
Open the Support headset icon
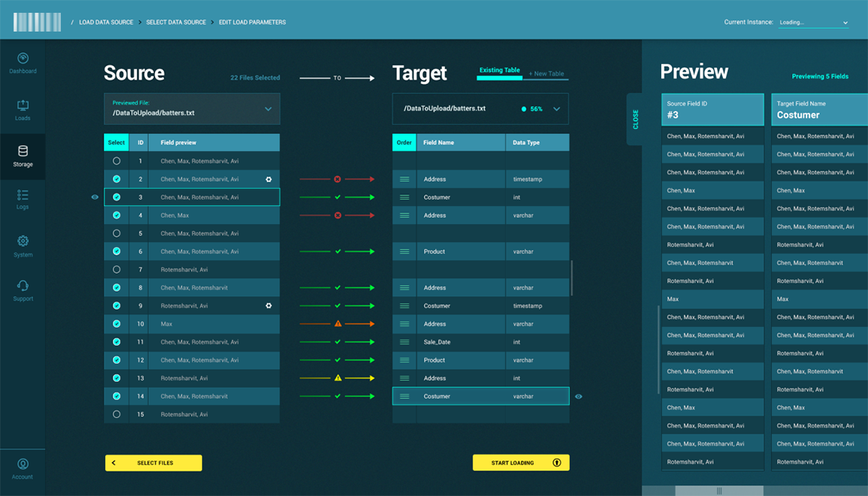click(x=23, y=286)
